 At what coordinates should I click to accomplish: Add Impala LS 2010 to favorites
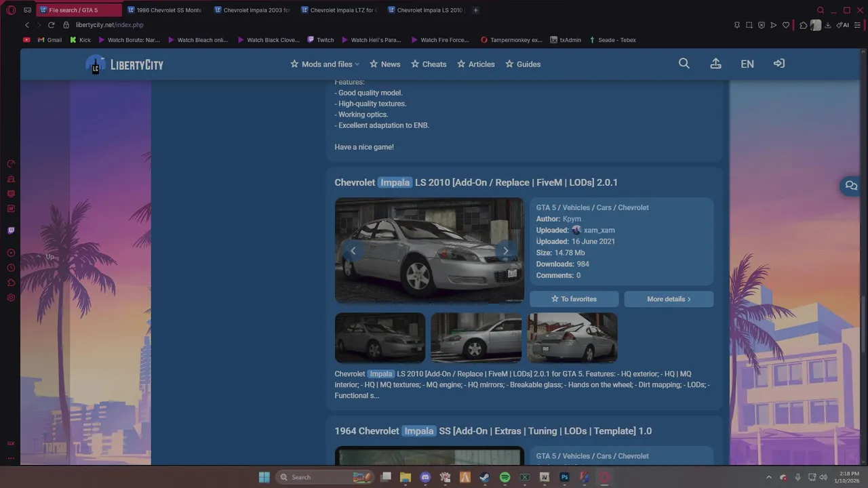coord(574,299)
